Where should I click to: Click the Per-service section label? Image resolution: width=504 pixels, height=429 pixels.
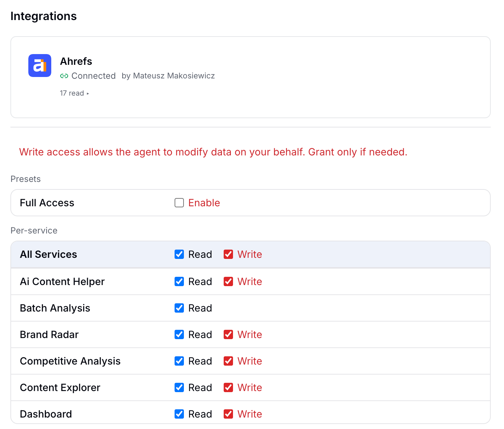click(34, 231)
